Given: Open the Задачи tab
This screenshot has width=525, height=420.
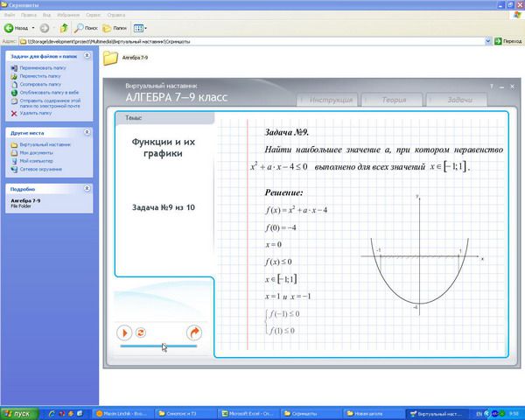Looking at the screenshot, I should click(460, 100).
